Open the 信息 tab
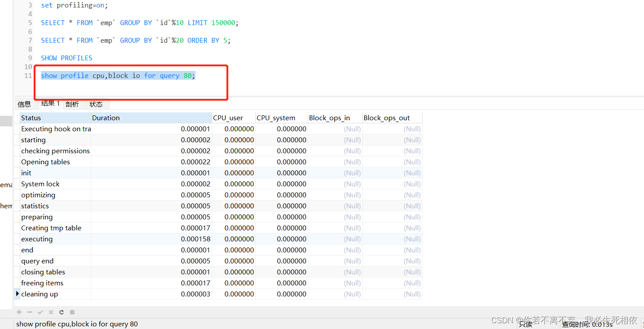Viewport: 644px width, 329px height. (x=24, y=104)
